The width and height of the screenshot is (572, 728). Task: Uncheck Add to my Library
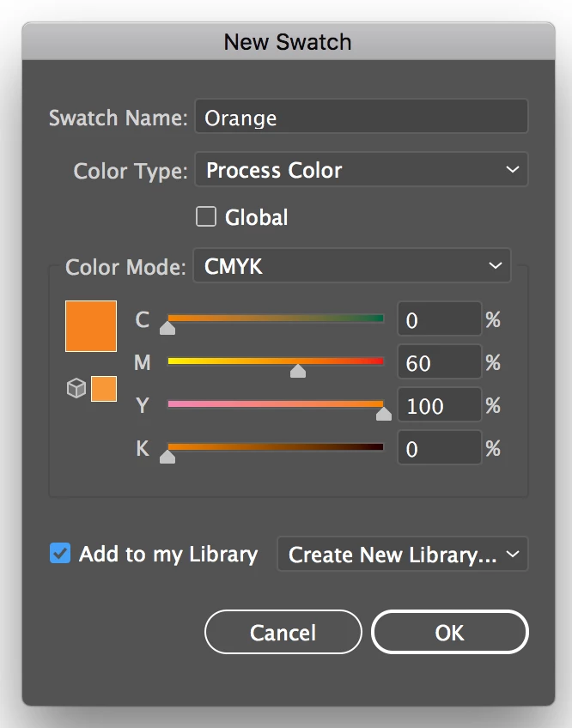pos(60,554)
